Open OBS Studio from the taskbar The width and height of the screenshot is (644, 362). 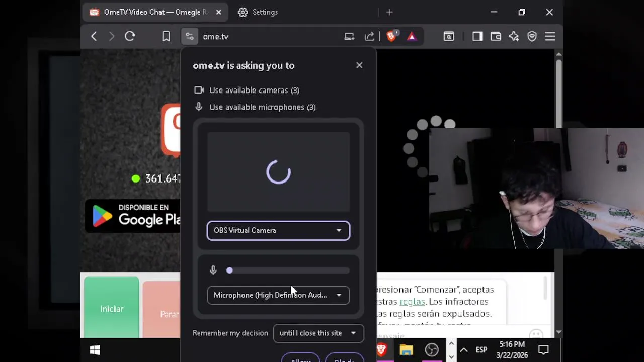[432, 350]
